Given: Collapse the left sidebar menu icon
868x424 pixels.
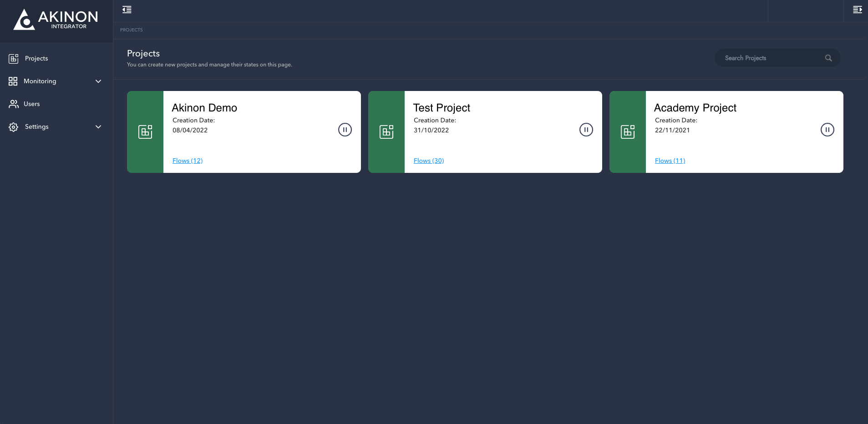Looking at the screenshot, I should (127, 10).
